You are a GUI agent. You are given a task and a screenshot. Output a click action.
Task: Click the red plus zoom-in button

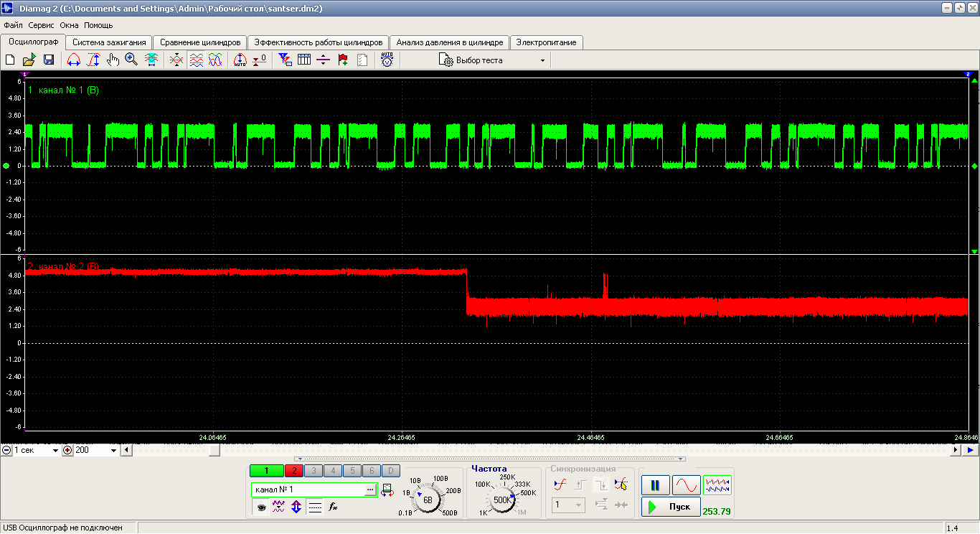[67, 450]
